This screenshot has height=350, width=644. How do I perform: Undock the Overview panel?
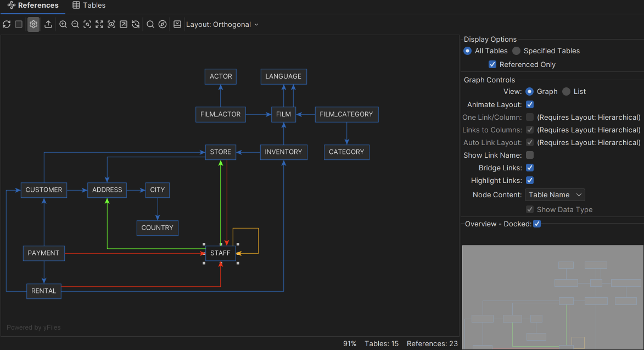coord(537,224)
